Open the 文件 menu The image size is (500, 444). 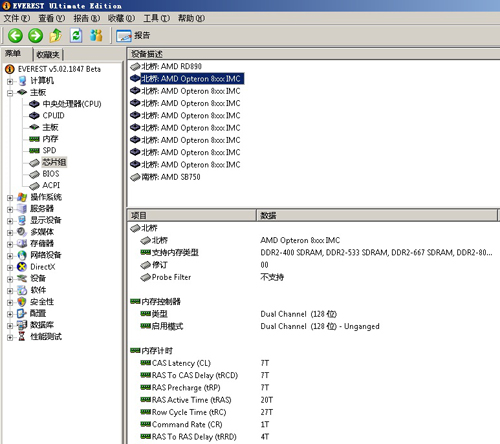point(17,18)
